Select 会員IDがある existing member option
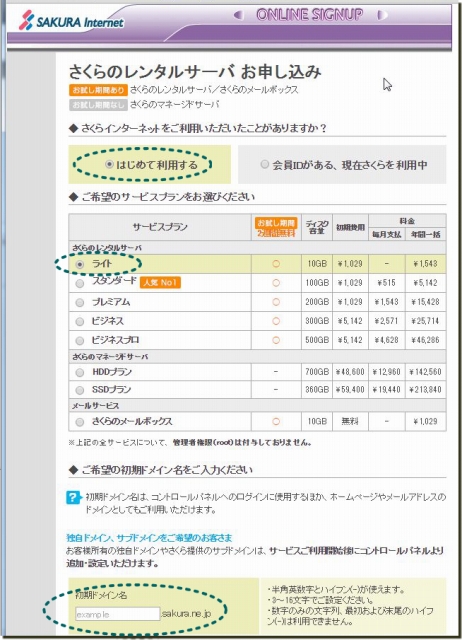Screen dimensions: 462x640 [264, 164]
